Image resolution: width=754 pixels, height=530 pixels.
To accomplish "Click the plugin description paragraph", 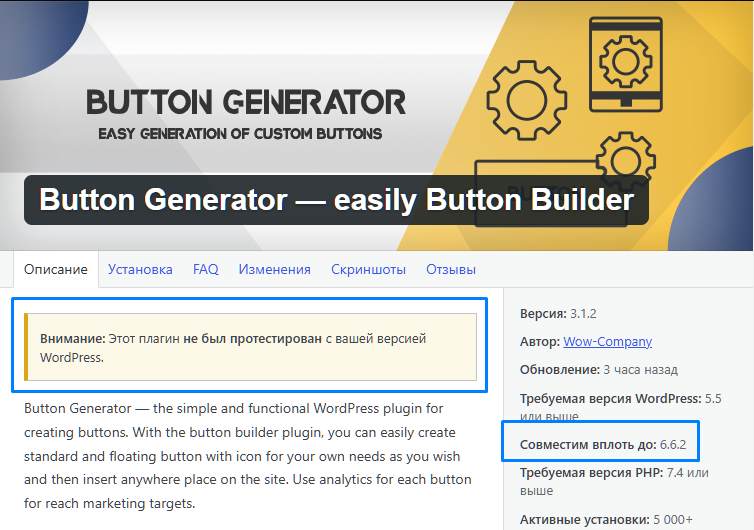I will pyautogui.click(x=248, y=455).
